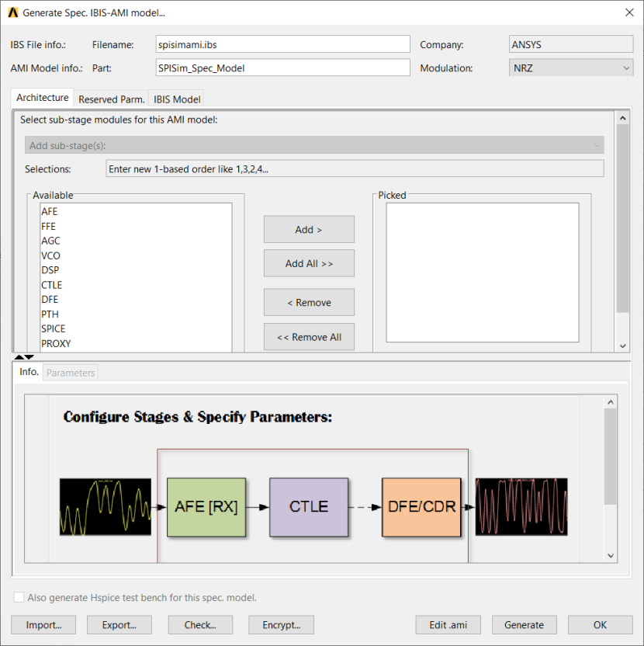This screenshot has height=646, width=644.
Task: Switch to the Reserved Parm. tab
Action: coord(111,99)
